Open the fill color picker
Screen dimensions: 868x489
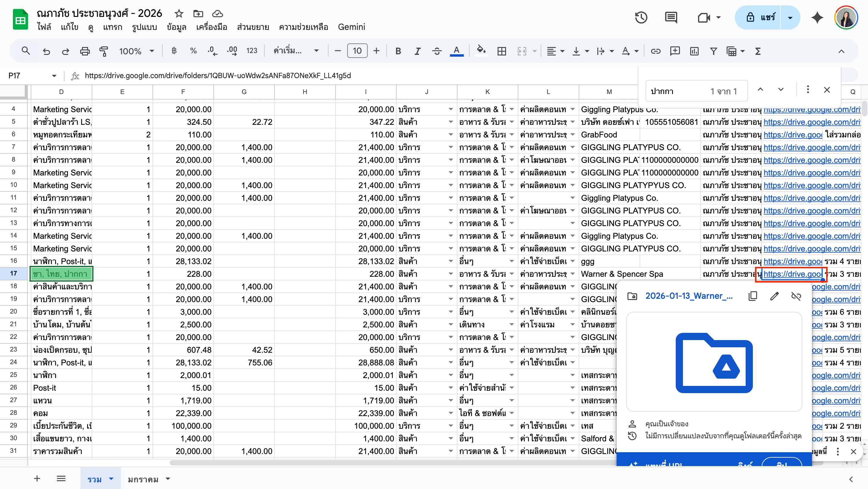[481, 51]
